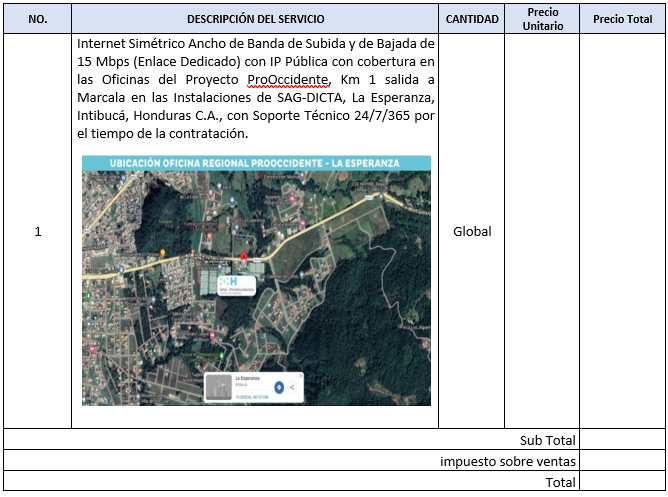This screenshot has width=668, height=497.
Task: Select the La Esperanza title in the info card
Action: [247, 379]
